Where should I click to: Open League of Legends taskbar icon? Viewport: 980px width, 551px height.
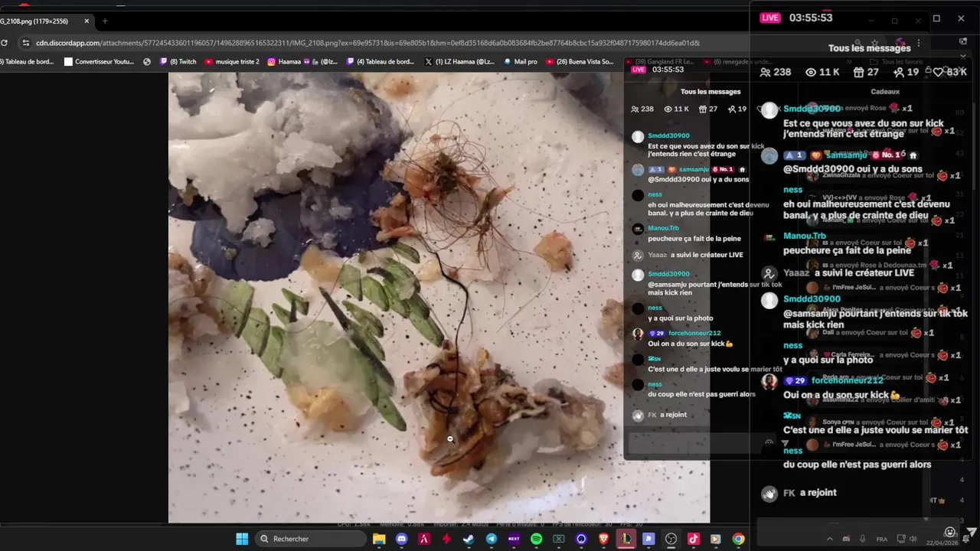(626, 539)
